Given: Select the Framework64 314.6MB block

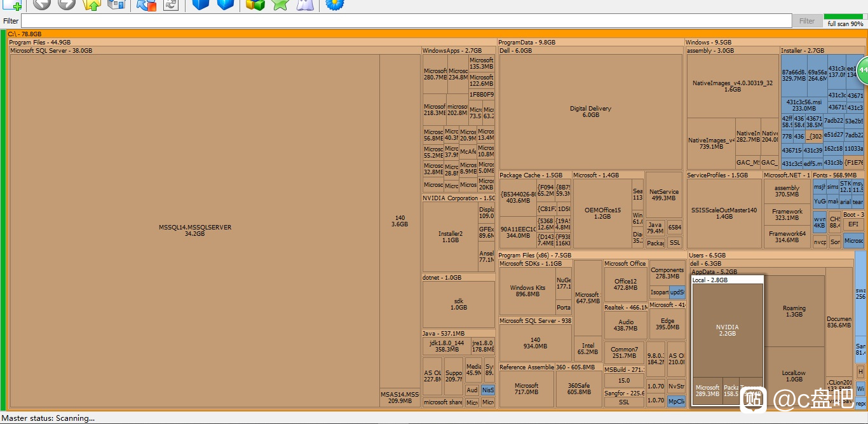Looking at the screenshot, I should click(787, 237).
